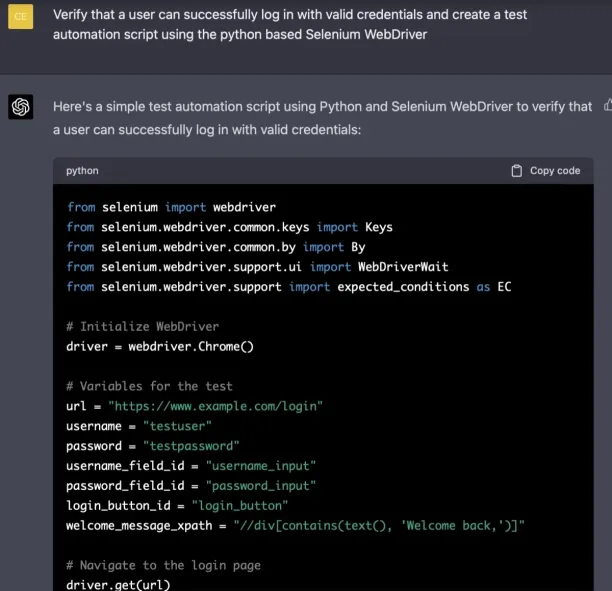Click the comment '# Navigate to the login page'
612x591 pixels.
[x=163, y=565]
